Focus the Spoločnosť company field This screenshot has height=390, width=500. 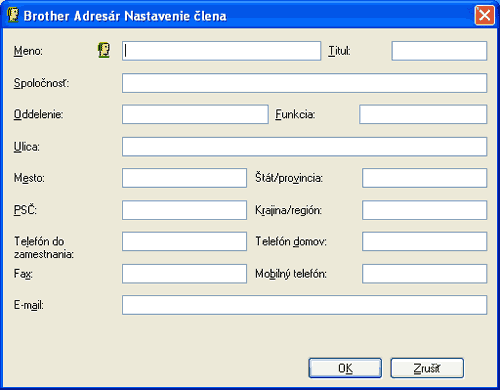304,83
